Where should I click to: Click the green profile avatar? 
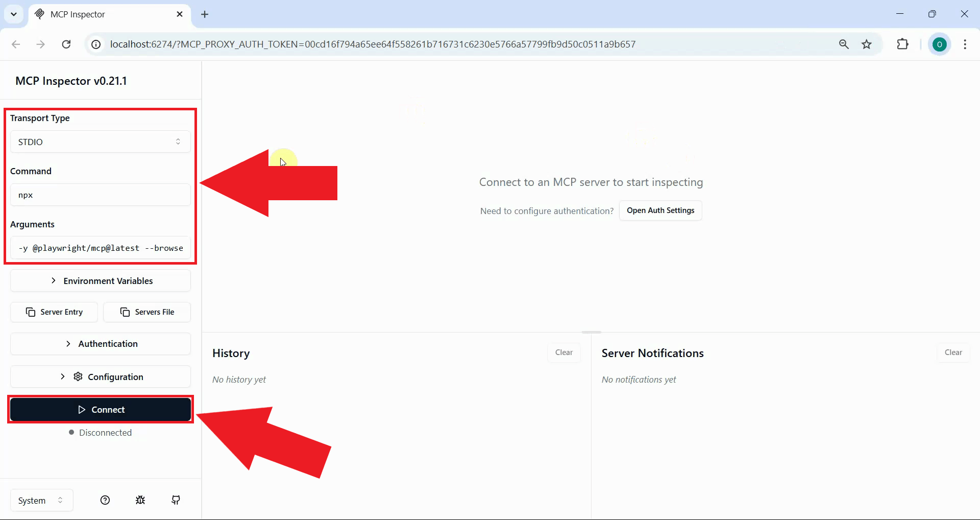(940, 44)
